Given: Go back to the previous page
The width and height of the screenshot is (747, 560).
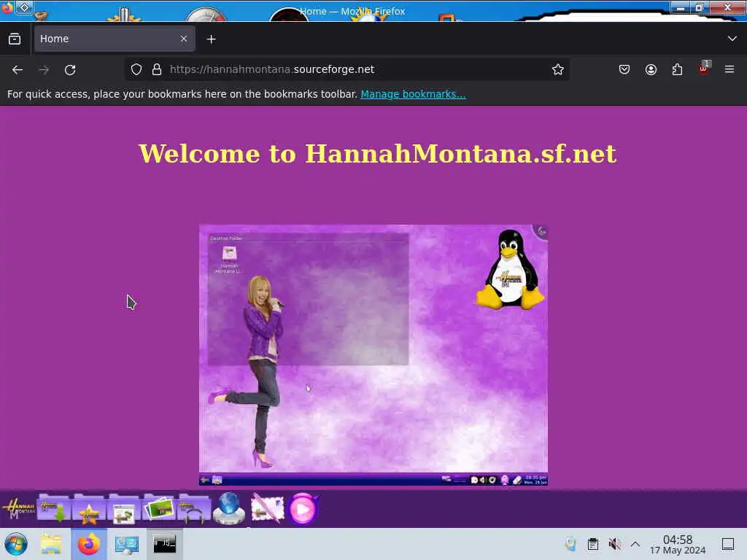Looking at the screenshot, I should point(18,70).
